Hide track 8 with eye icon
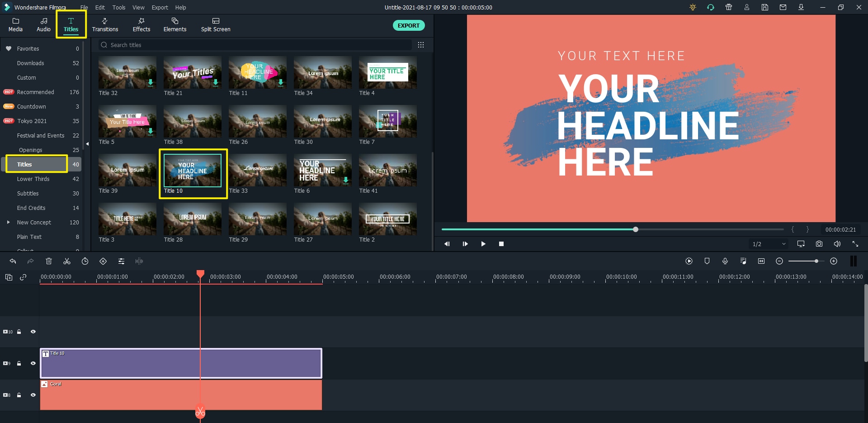Screen dimensions: 868x423 (x=33, y=395)
